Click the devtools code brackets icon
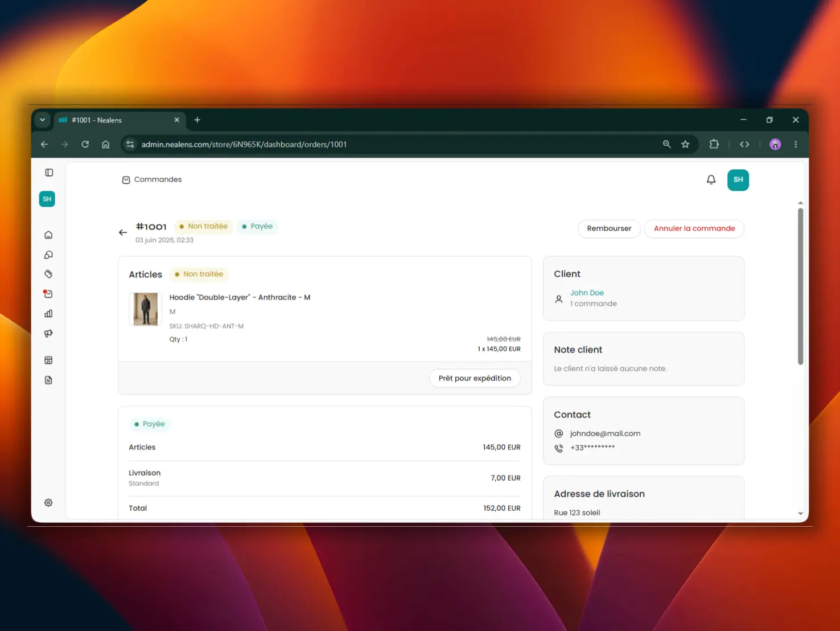Viewport: 840px width, 631px height. (744, 145)
